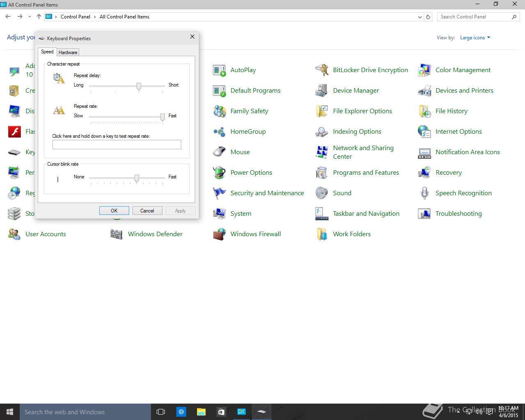525x420 pixels.
Task: Select the Speed tab
Action: [x=47, y=52]
